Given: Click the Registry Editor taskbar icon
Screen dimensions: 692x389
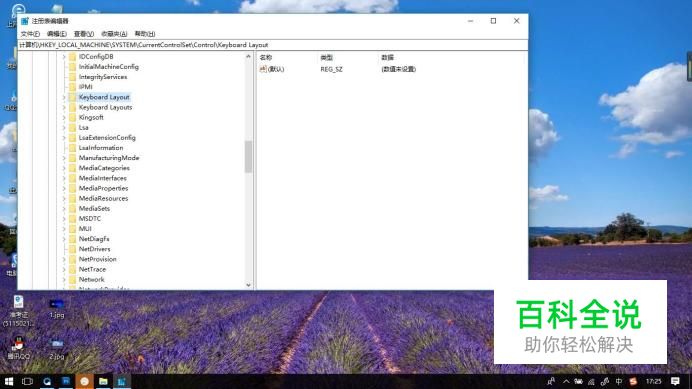Looking at the screenshot, I should (x=122, y=381).
